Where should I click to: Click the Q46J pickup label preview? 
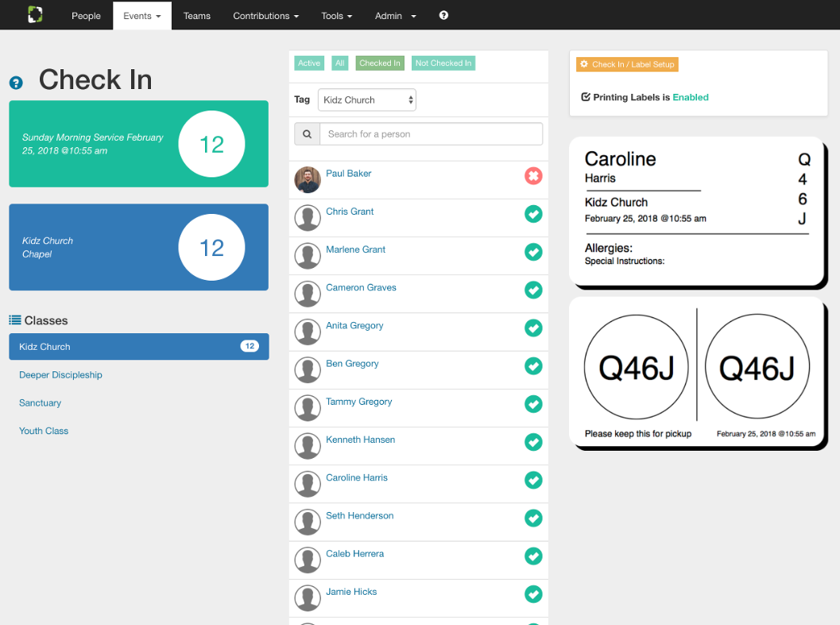point(696,372)
